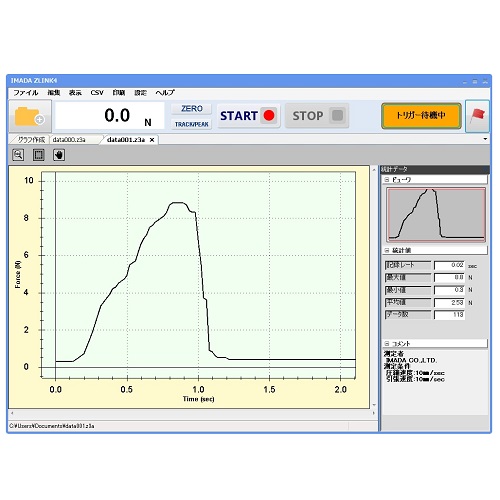Toggle the TRACK/PEAK mode
The height and width of the screenshot is (500, 500).
(x=191, y=124)
